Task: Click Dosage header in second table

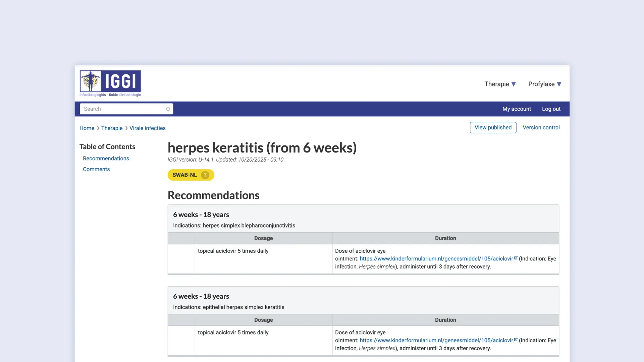Action: (x=263, y=320)
